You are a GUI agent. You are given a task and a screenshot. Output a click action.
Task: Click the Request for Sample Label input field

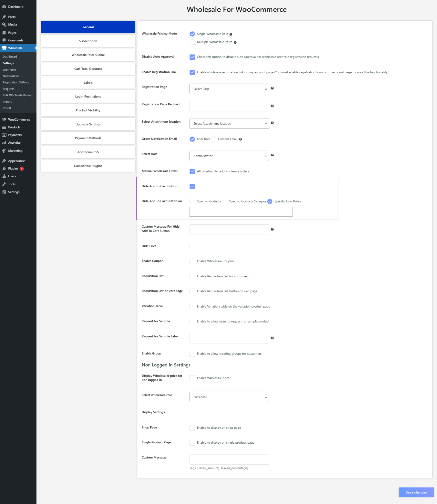tap(229, 338)
